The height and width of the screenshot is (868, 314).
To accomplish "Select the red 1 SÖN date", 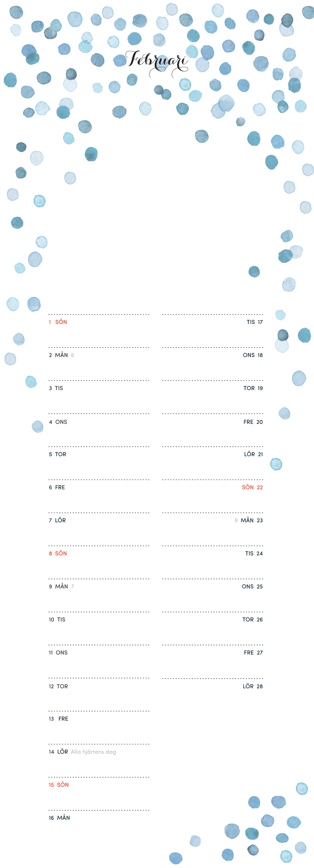I will (x=58, y=322).
